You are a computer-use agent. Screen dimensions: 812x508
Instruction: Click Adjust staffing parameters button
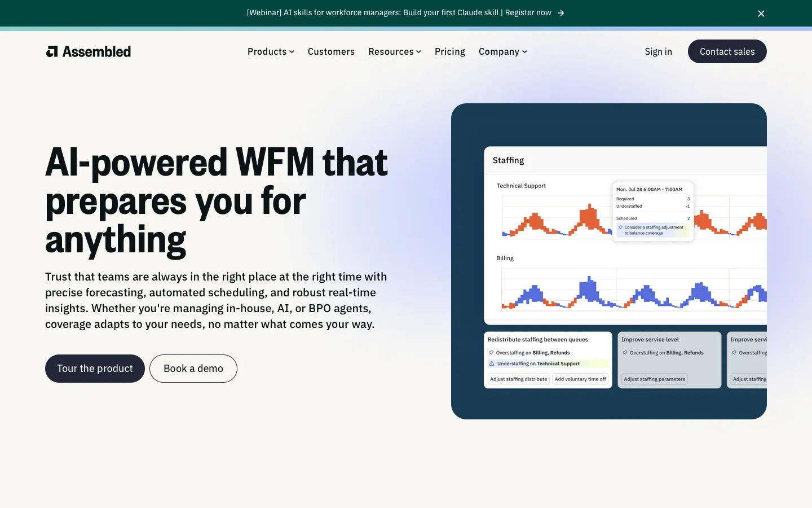(x=654, y=379)
